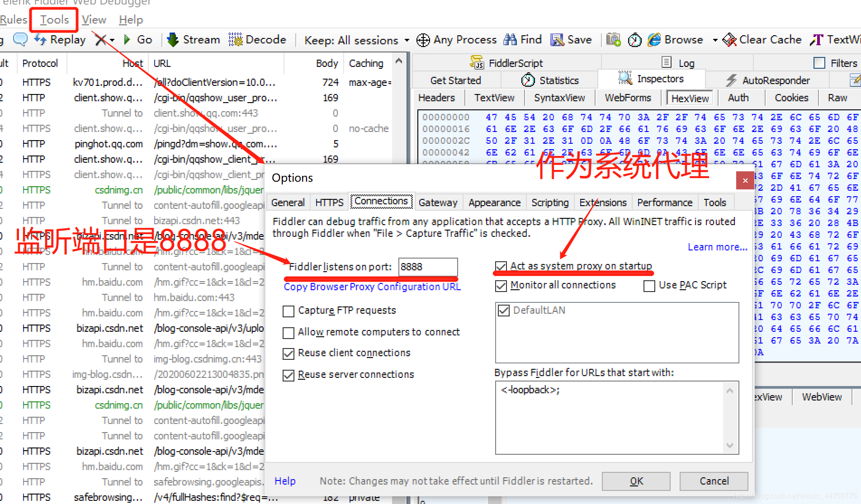Click Copy Browser Proxy Configuration URL link

tap(372, 287)
